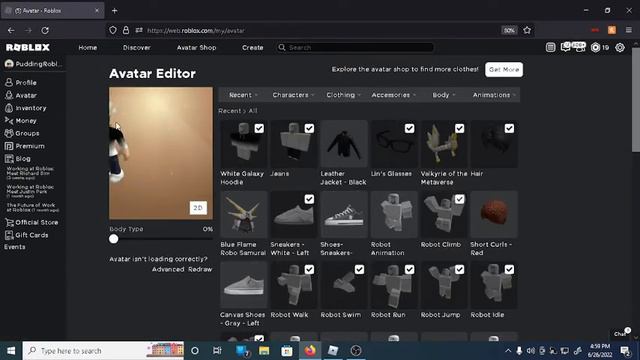This screenshot has width=640, height=360.
Task: Click the browser zoom 50% indicator
Action: click(x=509, y=30)
